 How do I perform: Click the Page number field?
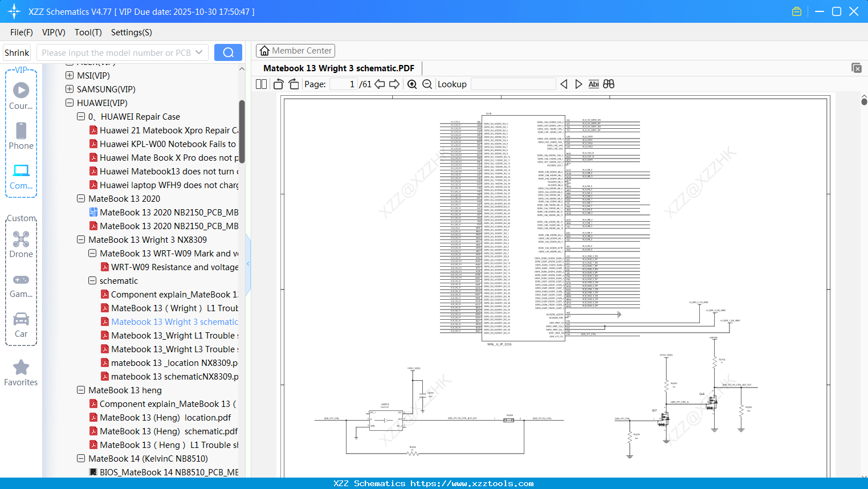tap(344, 84)
